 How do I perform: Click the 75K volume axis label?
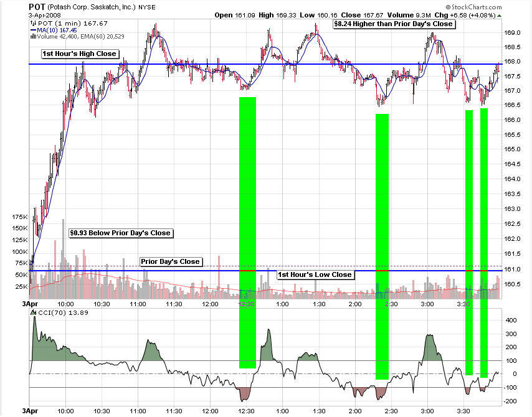tap(21, 263)
